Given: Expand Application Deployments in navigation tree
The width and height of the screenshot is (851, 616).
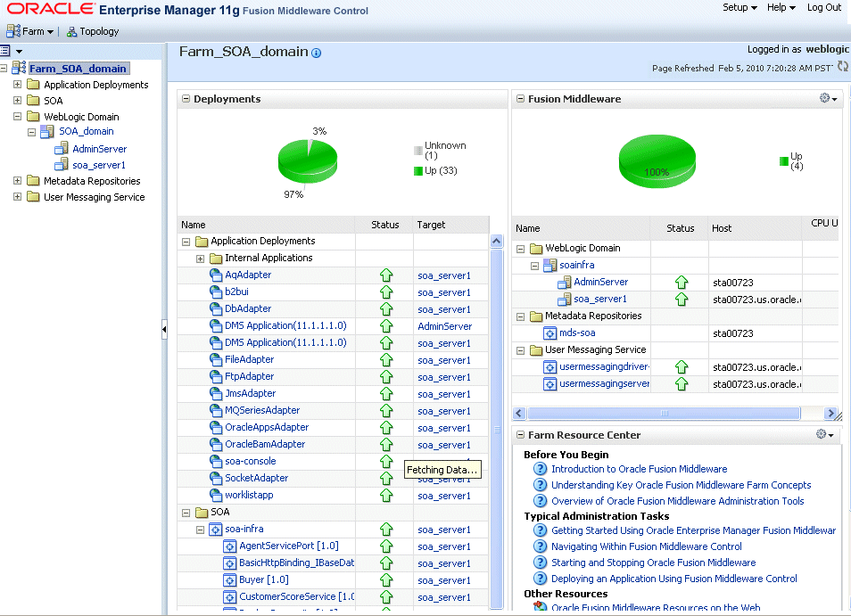Looking at the screenshot, I should 17,85.
